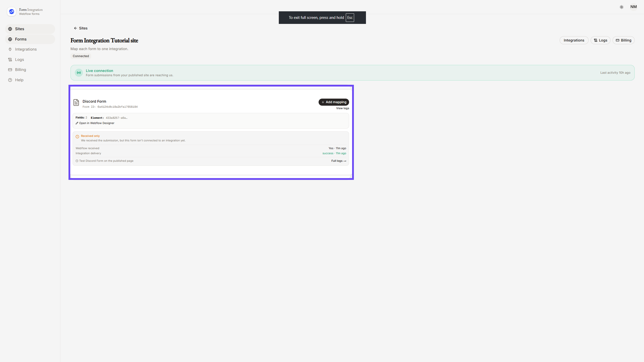Click the Add mapping button
The width and height of the screenshot is (644, 362).
pyautogui.click(x=334, y=102)
